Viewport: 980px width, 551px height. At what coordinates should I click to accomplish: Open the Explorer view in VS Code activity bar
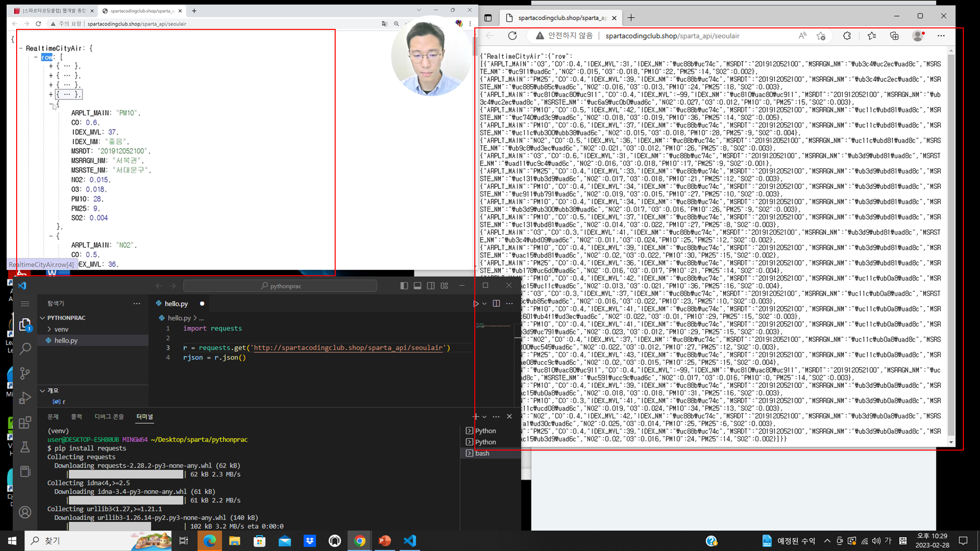point(25,325)
